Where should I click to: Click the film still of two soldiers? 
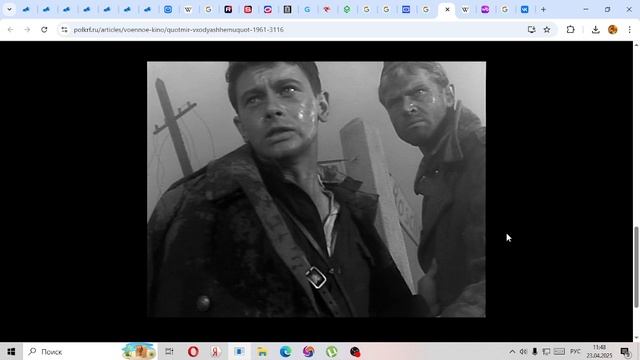pyautogui.click(x=316, y=189)
